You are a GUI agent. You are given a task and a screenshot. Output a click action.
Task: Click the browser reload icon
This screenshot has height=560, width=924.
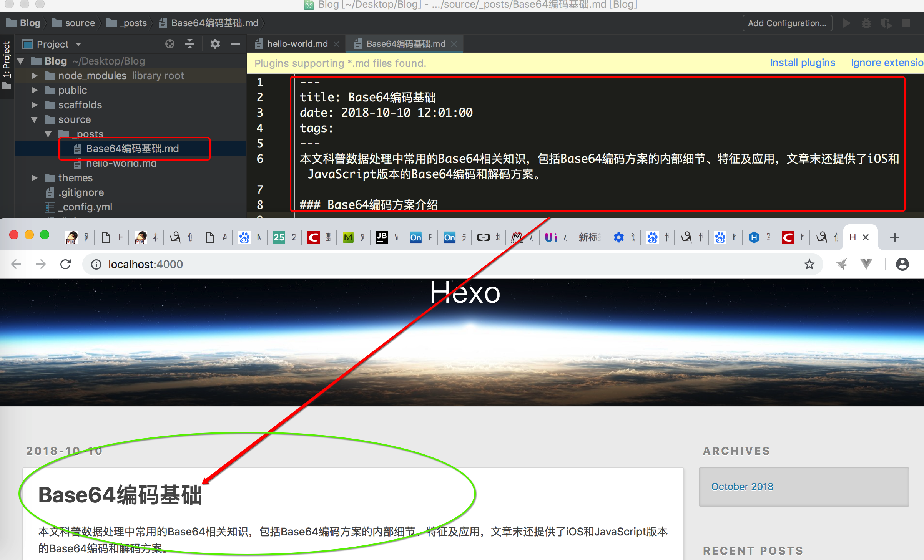pos(66,264)
